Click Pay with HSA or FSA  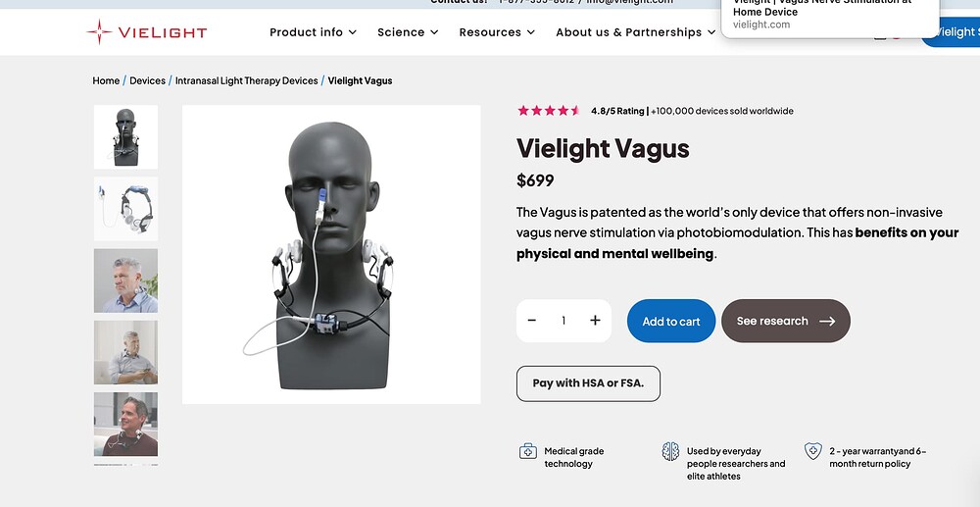coord(588,383)
